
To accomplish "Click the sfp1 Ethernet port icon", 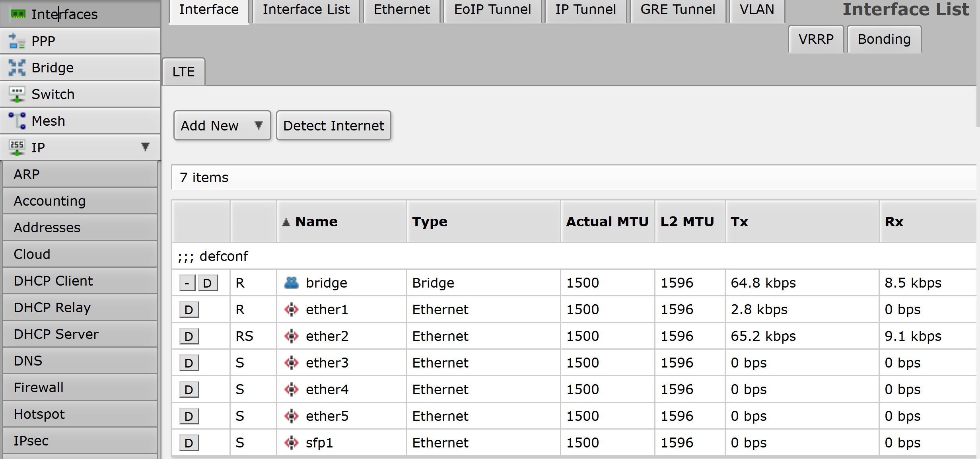I will click(292, 442).
